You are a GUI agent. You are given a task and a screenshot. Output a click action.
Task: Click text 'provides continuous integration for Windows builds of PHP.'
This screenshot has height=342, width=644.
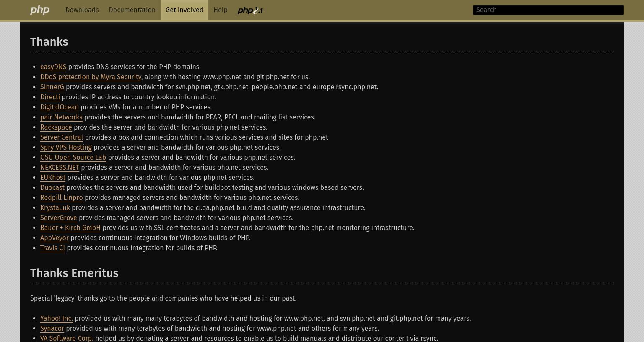coord(160,238)
